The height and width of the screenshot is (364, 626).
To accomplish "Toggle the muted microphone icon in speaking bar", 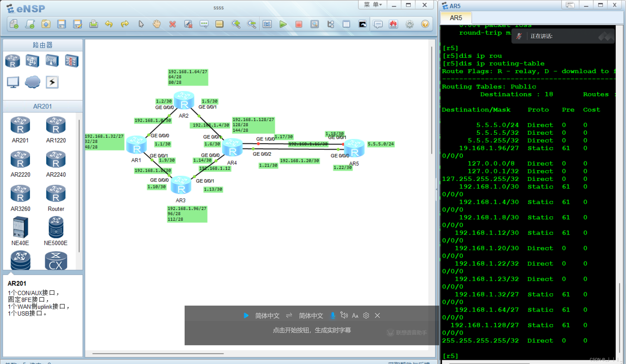I will tap(519, 36).
